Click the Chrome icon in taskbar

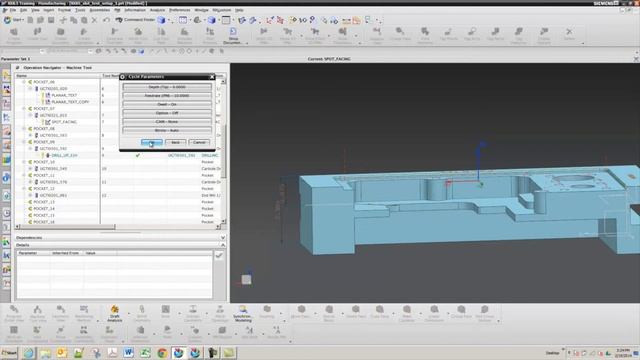click(162, 352)
